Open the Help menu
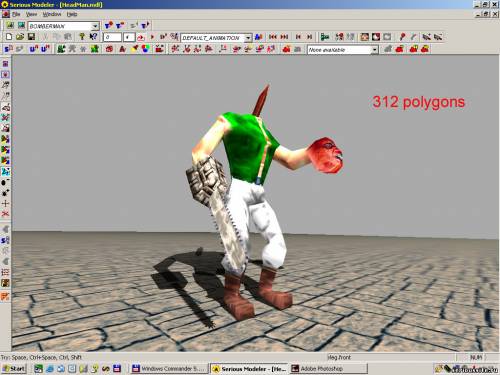Screen dimensions: 500x375 pos(72,14)
